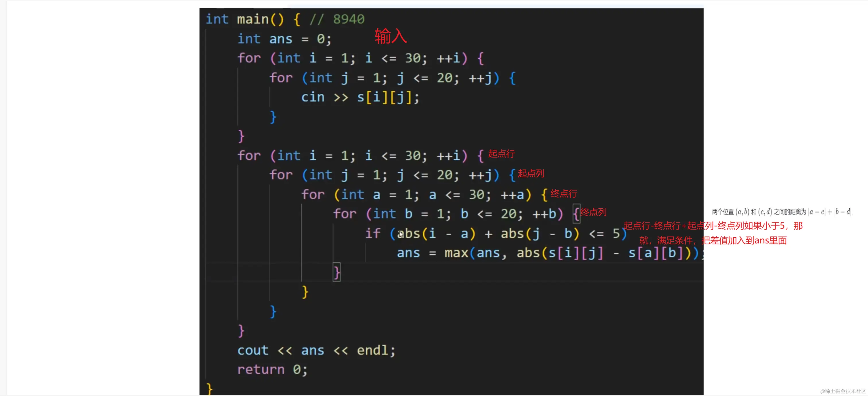This screenshot has width=868, height=396.
Task: Click the final yellow closing brace of main
Action: [209, 389]
